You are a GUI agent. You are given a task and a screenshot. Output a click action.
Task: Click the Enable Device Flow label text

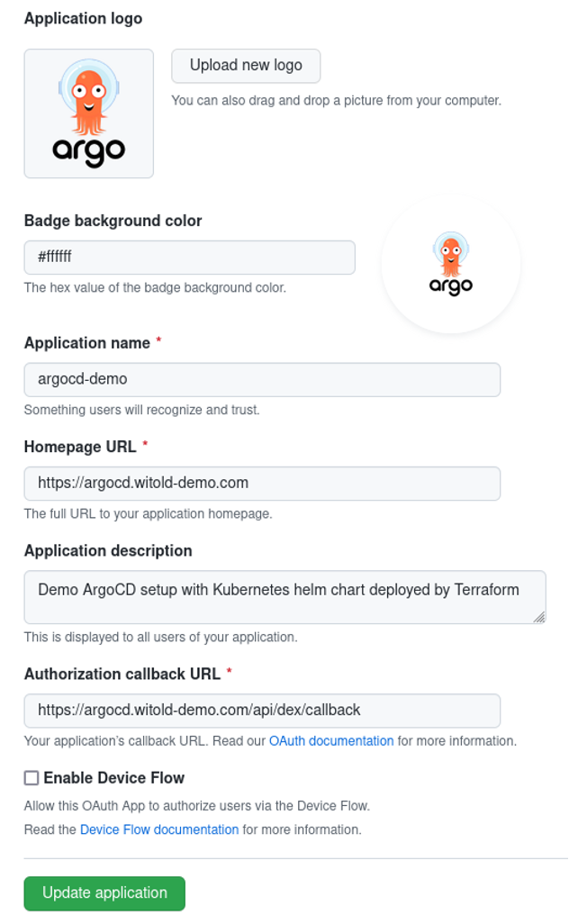coord(114,778)
